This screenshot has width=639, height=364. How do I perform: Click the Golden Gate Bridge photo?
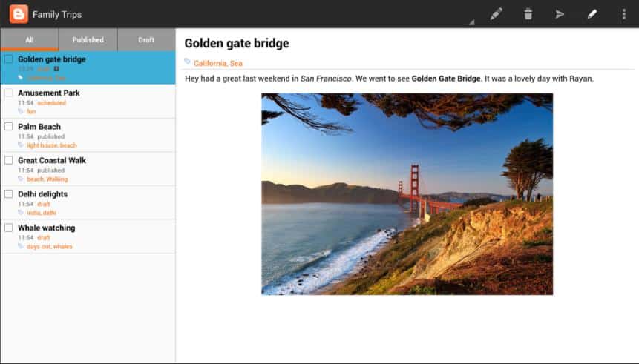tap(407, 193)
